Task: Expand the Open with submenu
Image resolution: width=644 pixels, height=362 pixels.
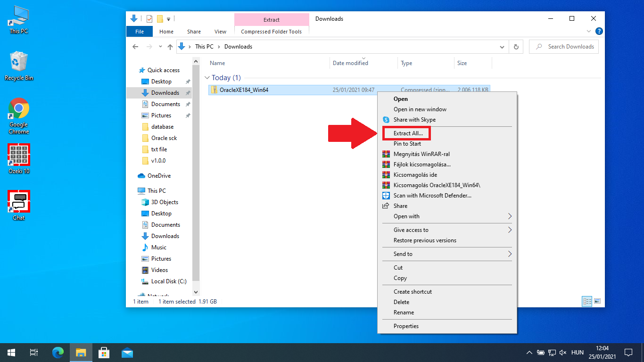Action: (x=509, y=216)
